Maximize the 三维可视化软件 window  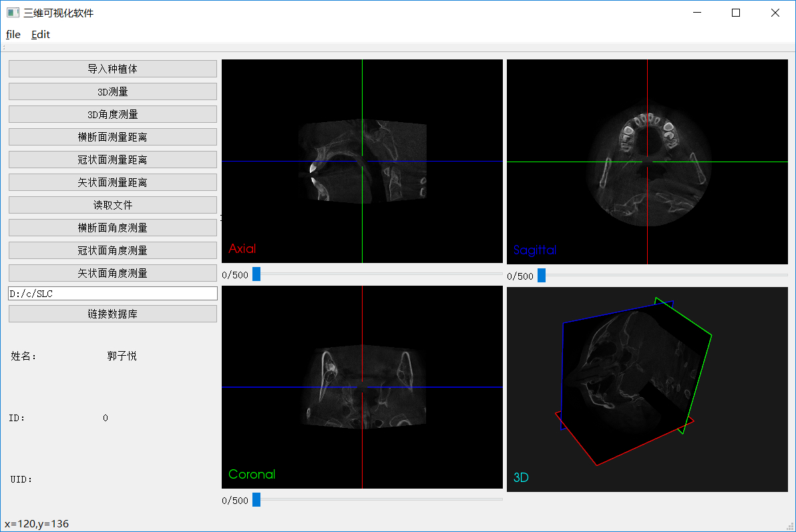coord(736,13)
